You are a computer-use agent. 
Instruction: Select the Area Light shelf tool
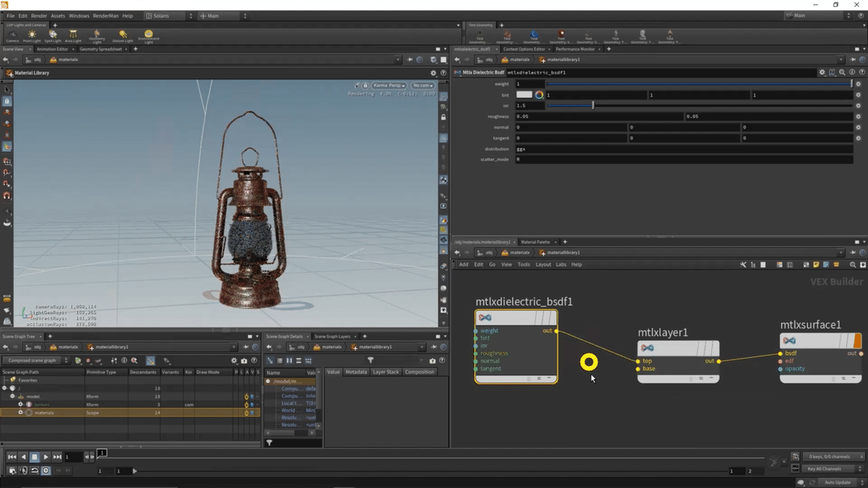coord(73,35)
